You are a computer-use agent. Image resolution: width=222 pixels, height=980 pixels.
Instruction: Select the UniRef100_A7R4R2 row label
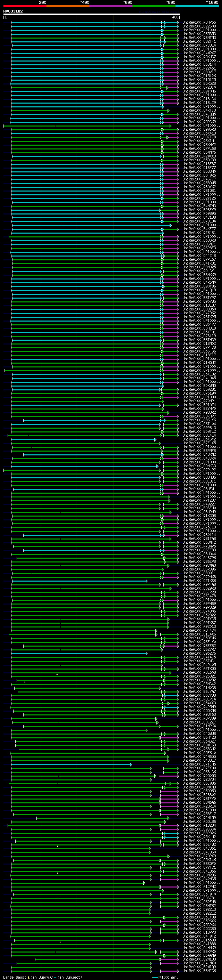[x=199, y=470]
